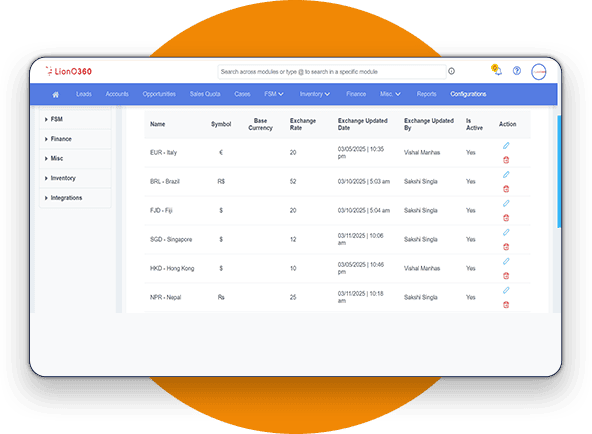Click the global search input field
Screen dimensions: 592x434
331,72
